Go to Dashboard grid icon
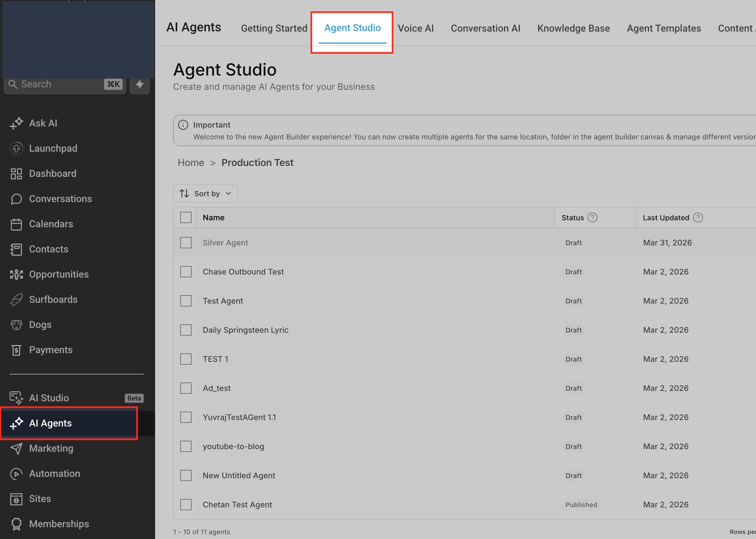 (x=16, y=174)
